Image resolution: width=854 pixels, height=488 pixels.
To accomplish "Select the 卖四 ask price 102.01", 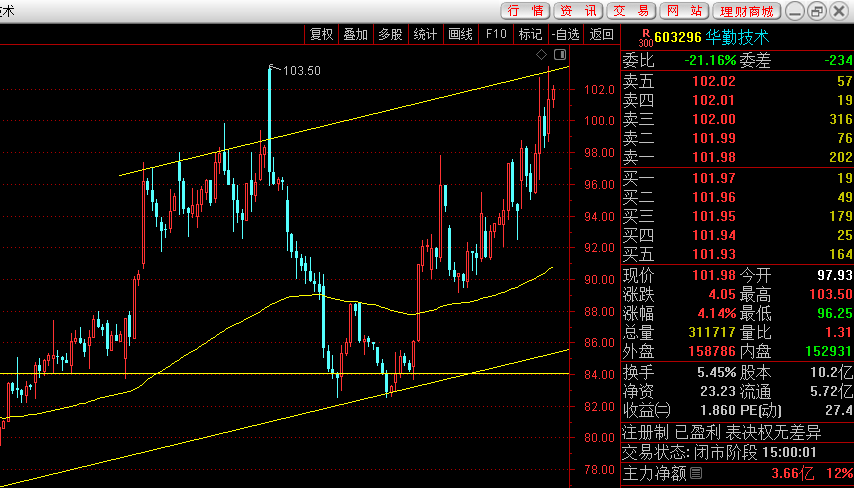I will pos(713,100).
